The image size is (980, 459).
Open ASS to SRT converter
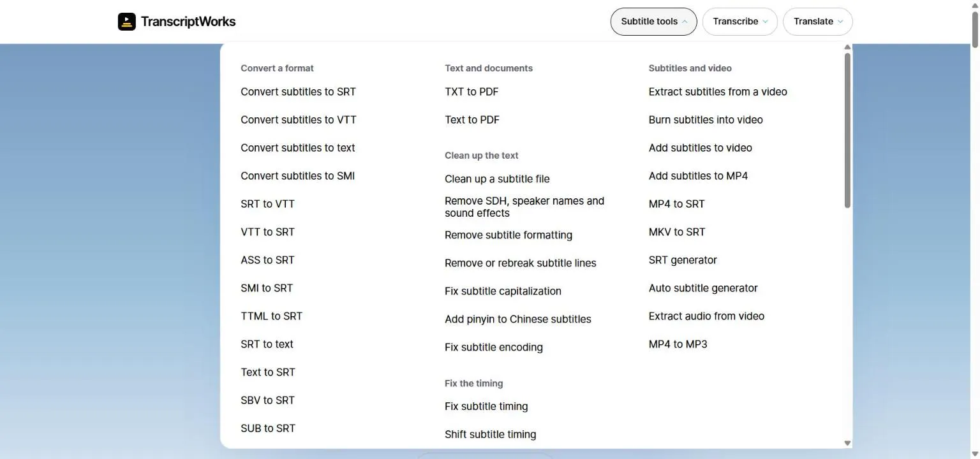(268, 260)
